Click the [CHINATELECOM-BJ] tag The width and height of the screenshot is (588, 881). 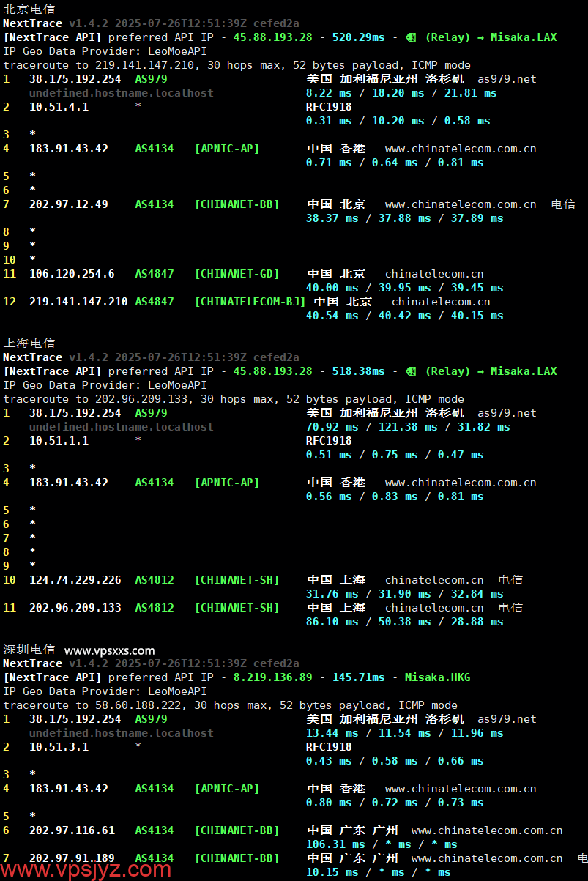pos(250,302)
